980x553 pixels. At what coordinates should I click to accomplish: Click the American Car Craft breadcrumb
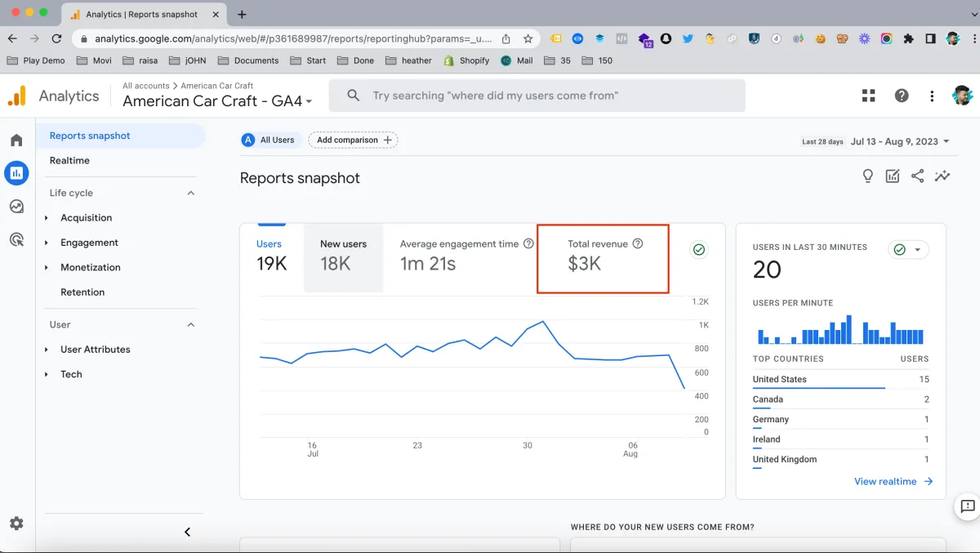click(217, 86)
